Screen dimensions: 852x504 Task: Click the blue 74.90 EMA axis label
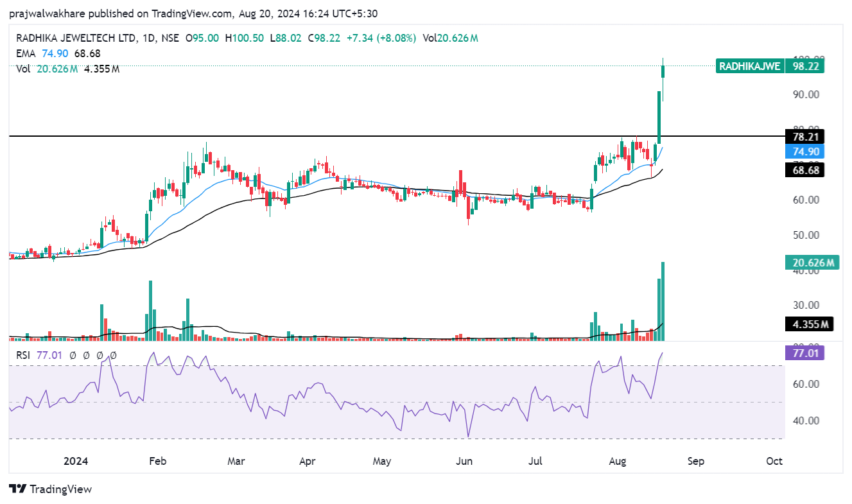click(x=804, y=152)
